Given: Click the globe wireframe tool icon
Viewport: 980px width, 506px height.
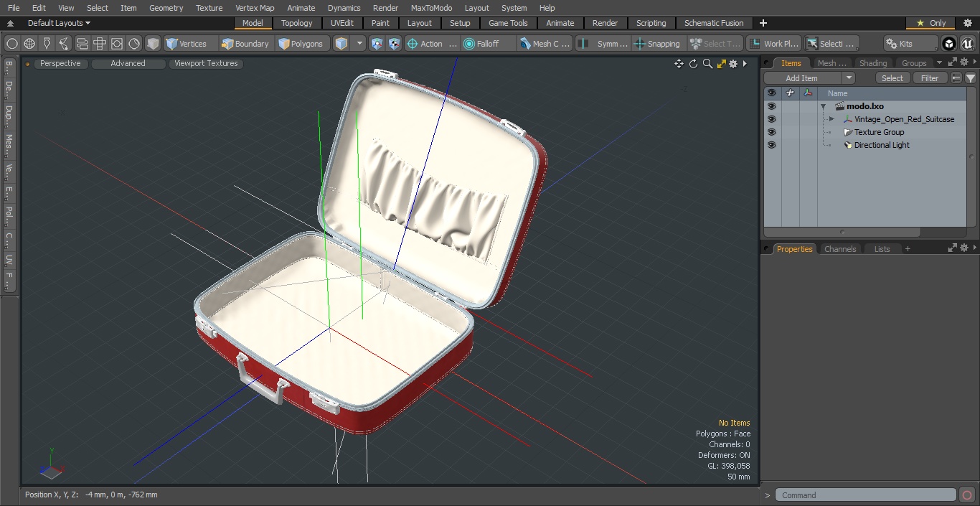Looking at the screenshot, I should click(x=29, y=44).
